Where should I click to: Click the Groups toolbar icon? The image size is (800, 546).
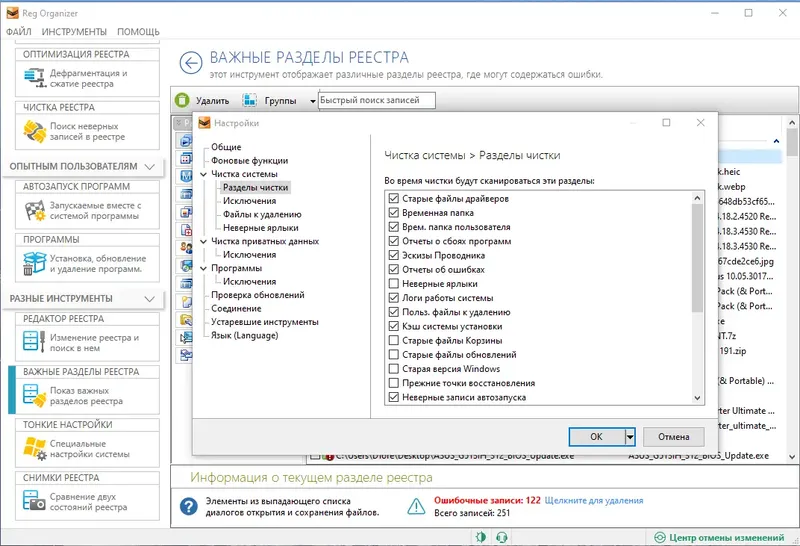pyautogui.click(x=249, y=100)
